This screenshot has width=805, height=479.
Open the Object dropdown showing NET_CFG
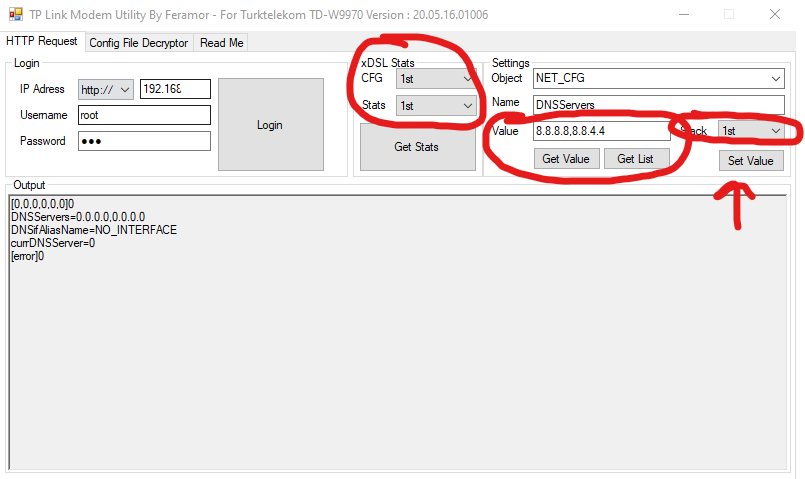[659, 78]
